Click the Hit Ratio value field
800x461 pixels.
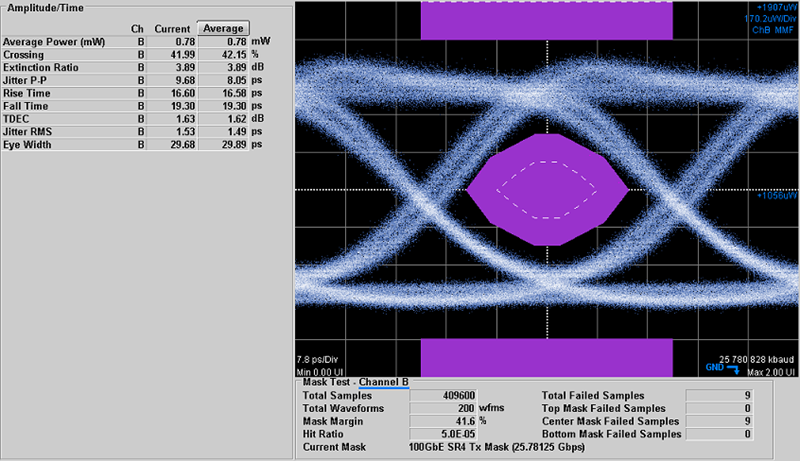(463, 435)
